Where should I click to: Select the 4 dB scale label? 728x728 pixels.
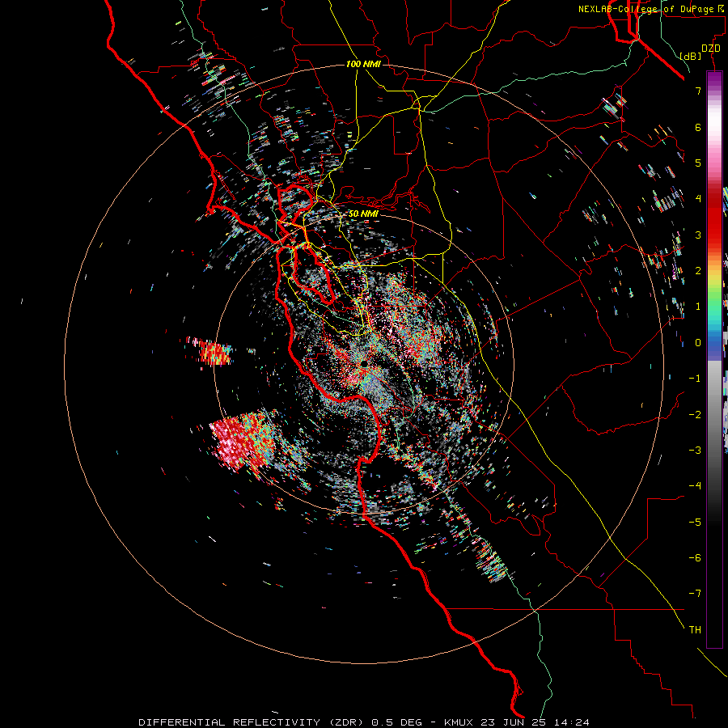[698, 199]
